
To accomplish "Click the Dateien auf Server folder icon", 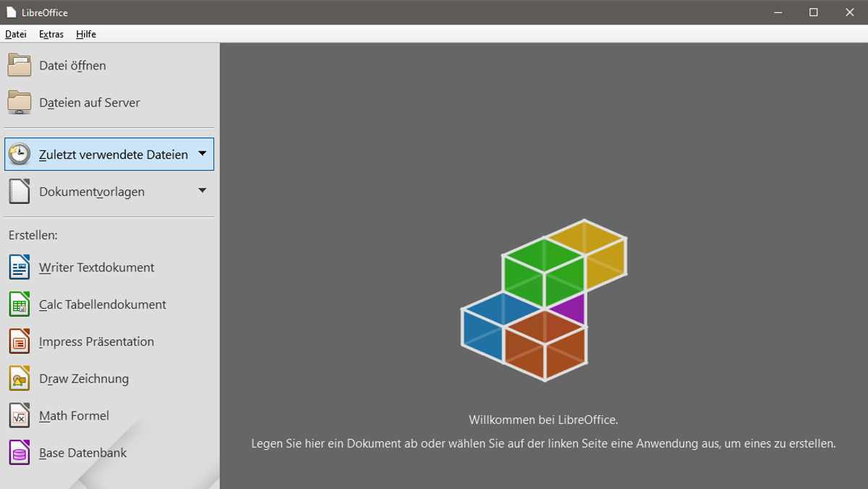I will (20, 103).
